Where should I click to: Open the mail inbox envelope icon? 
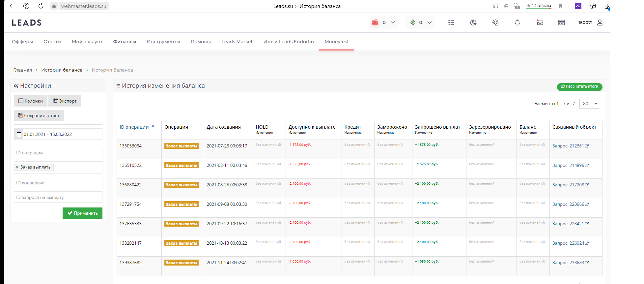coord(540,22)
